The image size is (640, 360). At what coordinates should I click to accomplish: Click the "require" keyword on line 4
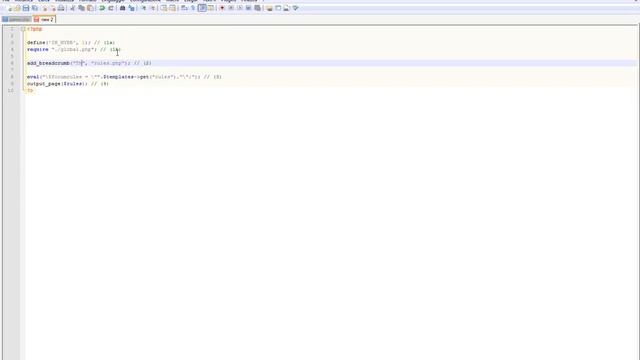tap(38, 49)
